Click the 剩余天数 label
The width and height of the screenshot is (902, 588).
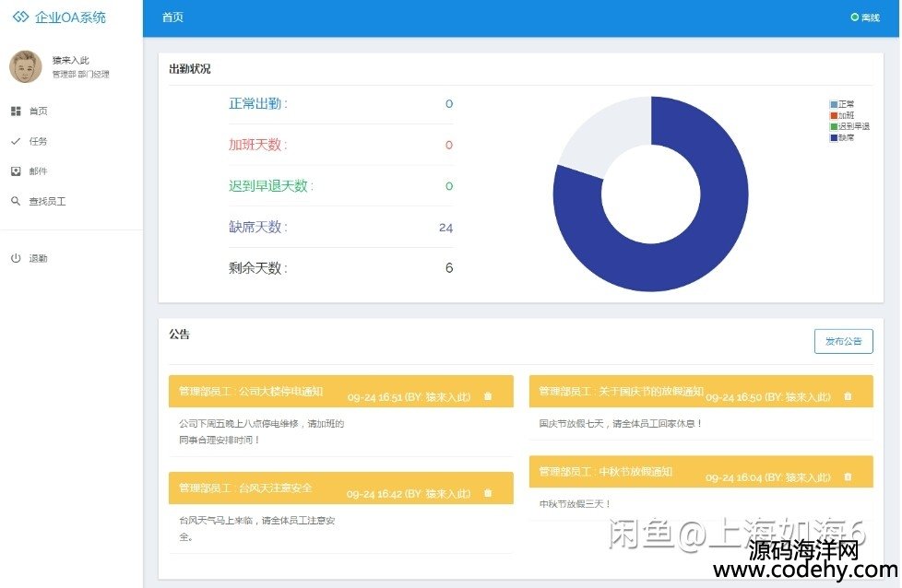point(257,268)
